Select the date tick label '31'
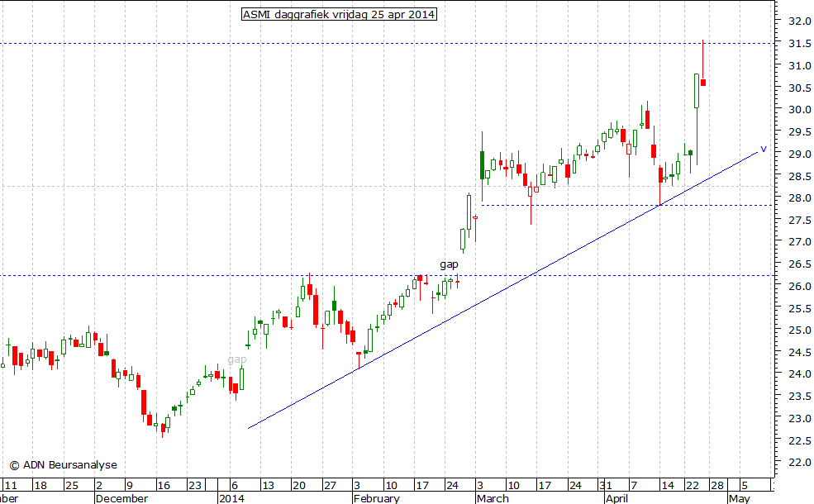The width and height of the screenshot is (814, 504). (x=606, y=486)
